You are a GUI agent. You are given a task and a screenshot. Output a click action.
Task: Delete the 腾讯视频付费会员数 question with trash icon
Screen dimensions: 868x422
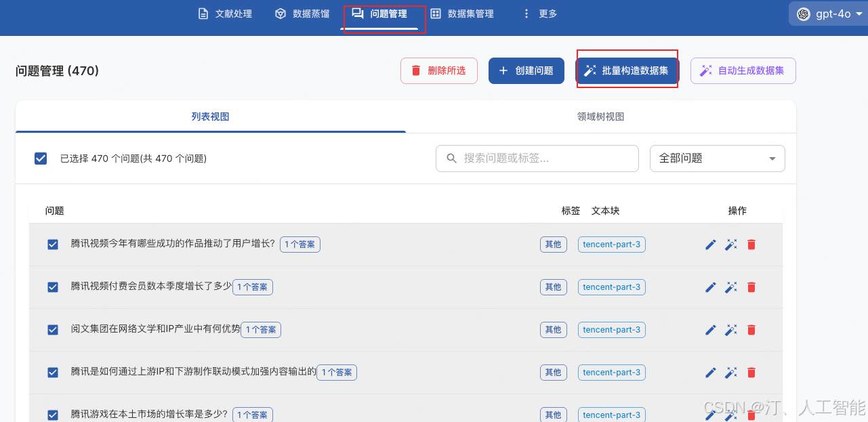click(751, 287)
